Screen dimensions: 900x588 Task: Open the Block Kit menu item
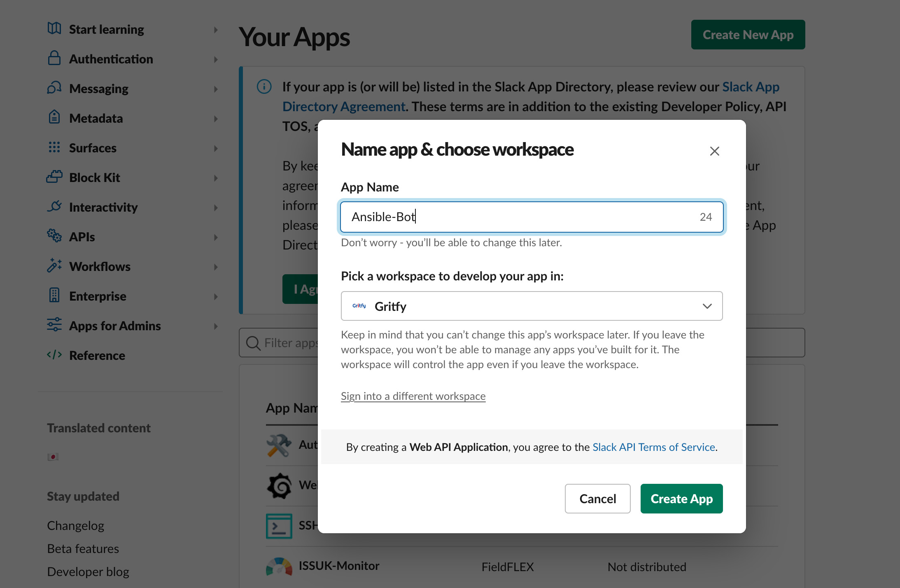(95, 177)
